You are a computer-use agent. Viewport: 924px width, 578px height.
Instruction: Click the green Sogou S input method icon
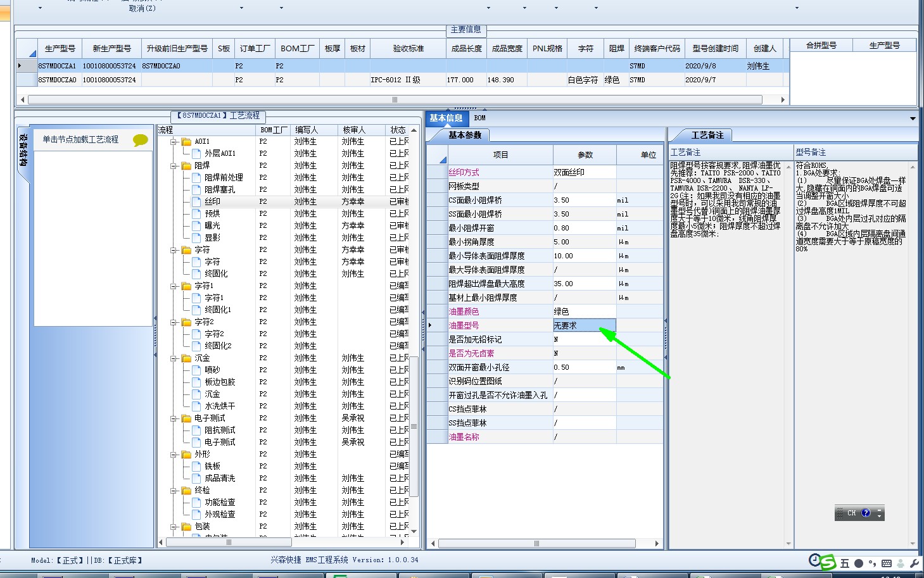click(828, 562)
